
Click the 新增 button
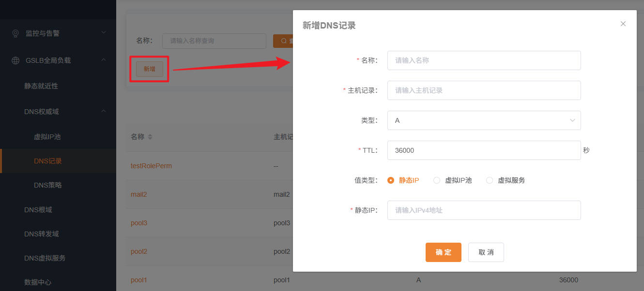point(150,69)
